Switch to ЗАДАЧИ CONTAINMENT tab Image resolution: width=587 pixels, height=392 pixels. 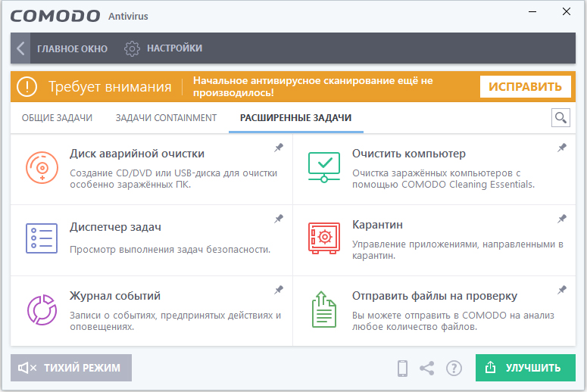pos(166,118)
